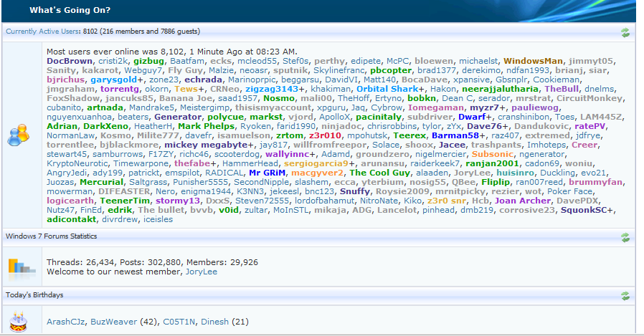Open user gizbug's profile link
Screen dimensions: 644x336
[x=148, y=61]
